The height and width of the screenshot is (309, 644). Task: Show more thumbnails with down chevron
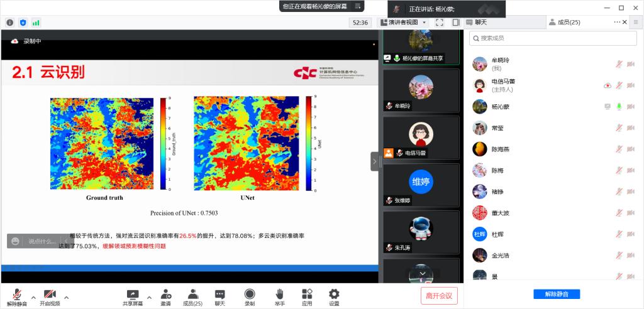(423, 273)
